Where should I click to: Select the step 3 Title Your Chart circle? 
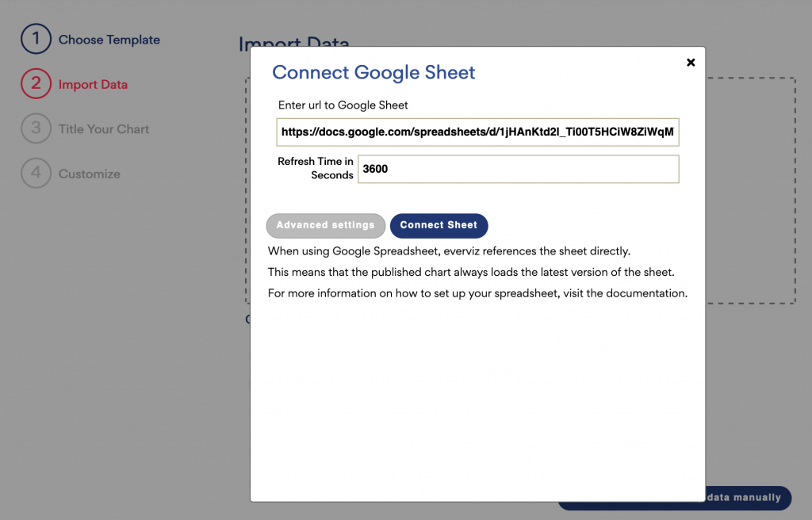34,128
